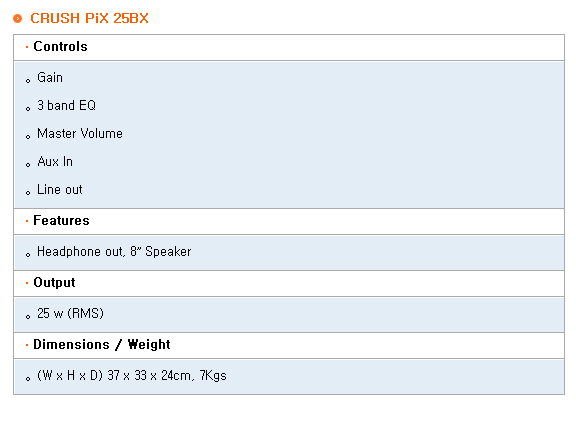Click the orange dot before Controls
The height and width of the screenshot is (421, 576).
[27, 47]
